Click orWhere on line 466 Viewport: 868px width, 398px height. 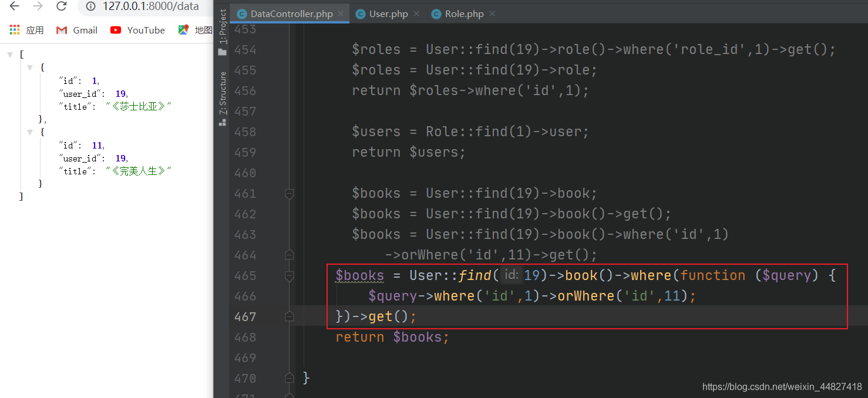[x=586, y=296]
